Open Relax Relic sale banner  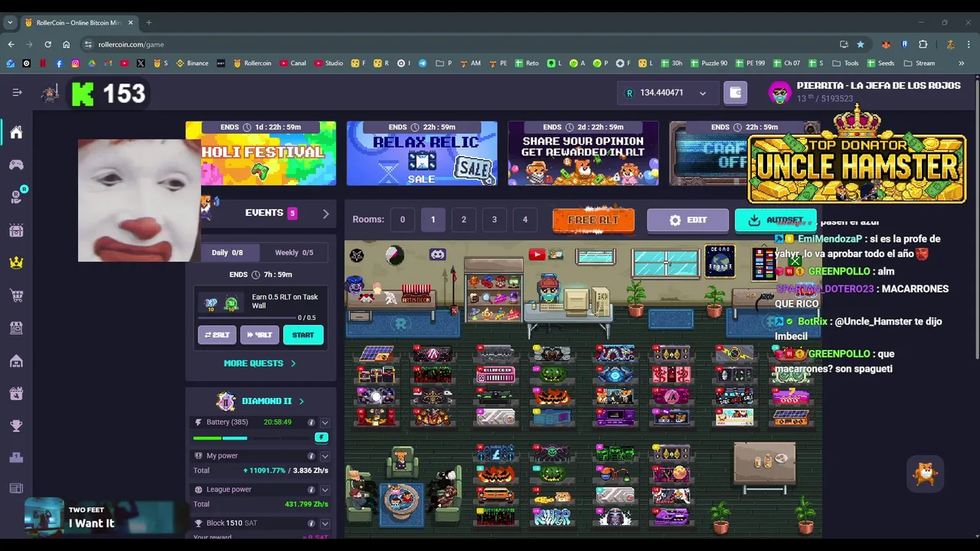coord(422,153)
